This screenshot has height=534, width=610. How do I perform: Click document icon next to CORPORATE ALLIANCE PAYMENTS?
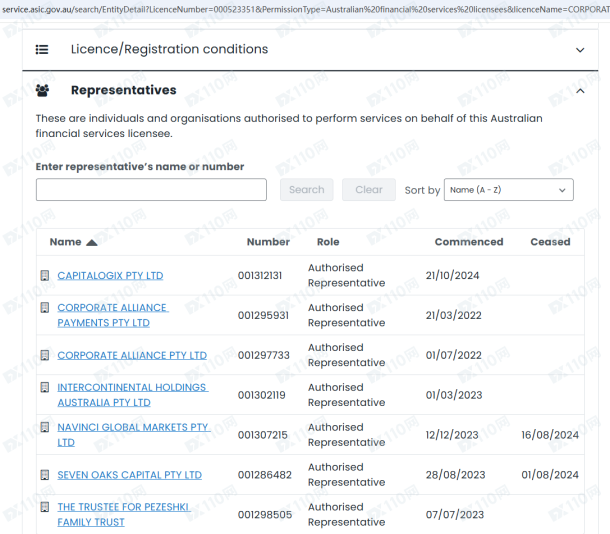(45, 308)
